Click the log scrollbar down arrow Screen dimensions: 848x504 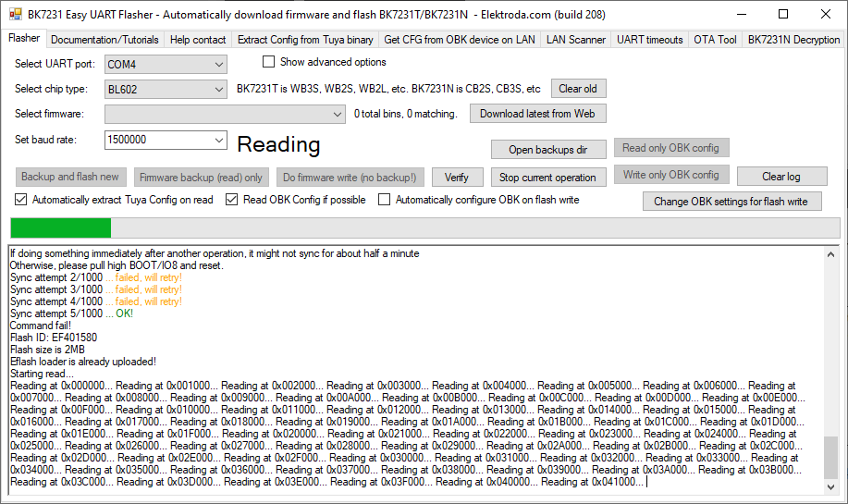point(831,486)
